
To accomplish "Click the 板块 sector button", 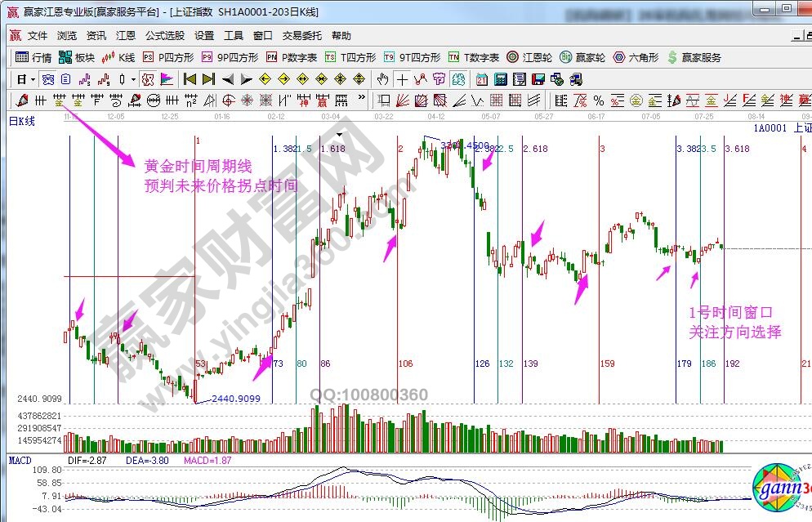I will 77,57.
